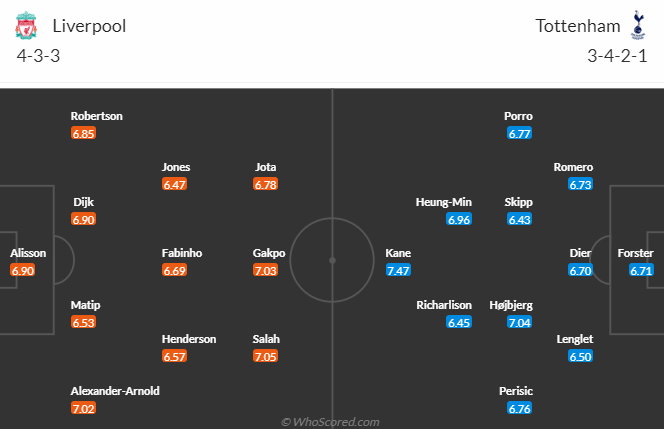This screenshot has height=429, width=664.
Task: Open player Alexander-Arnold's name
Action: 115,391
